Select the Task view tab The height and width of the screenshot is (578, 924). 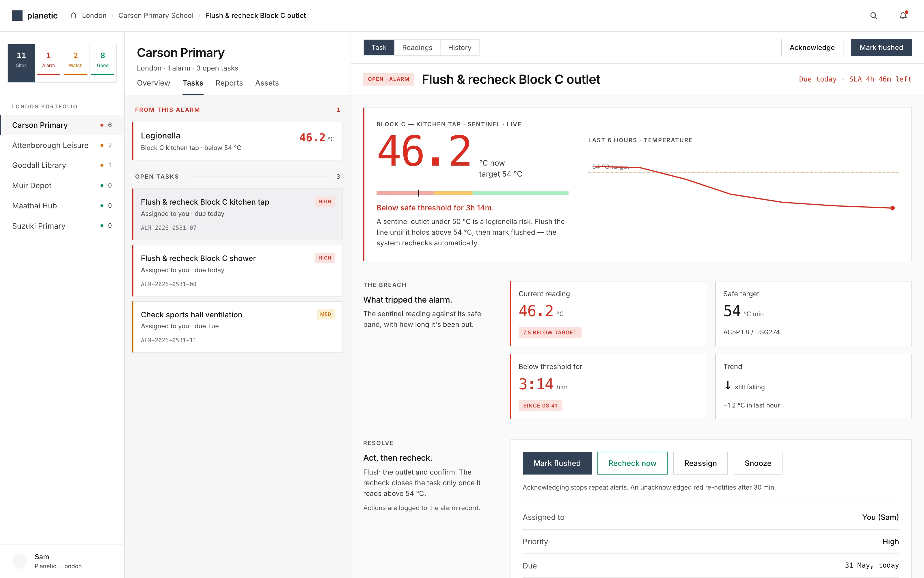pos(379,47)
